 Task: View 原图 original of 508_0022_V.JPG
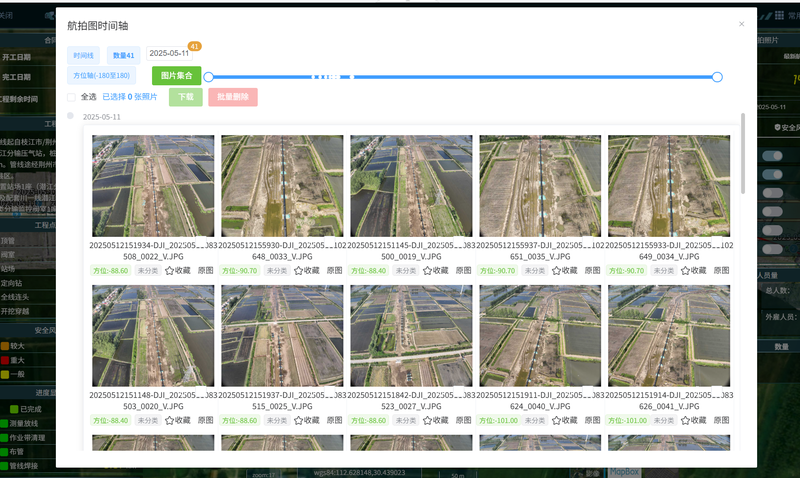pyautogui.click(x=206, y=270)
